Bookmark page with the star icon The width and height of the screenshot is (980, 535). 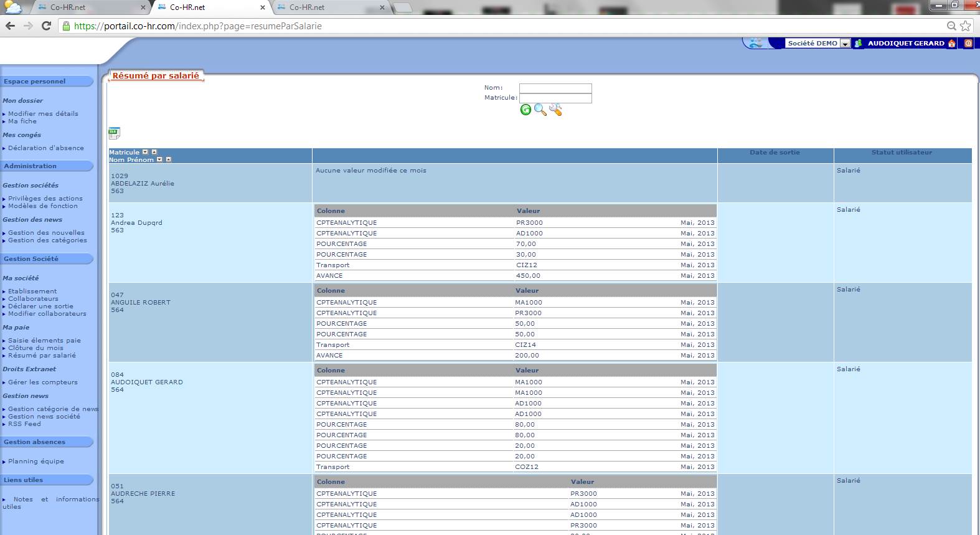[x=966, y=26]
